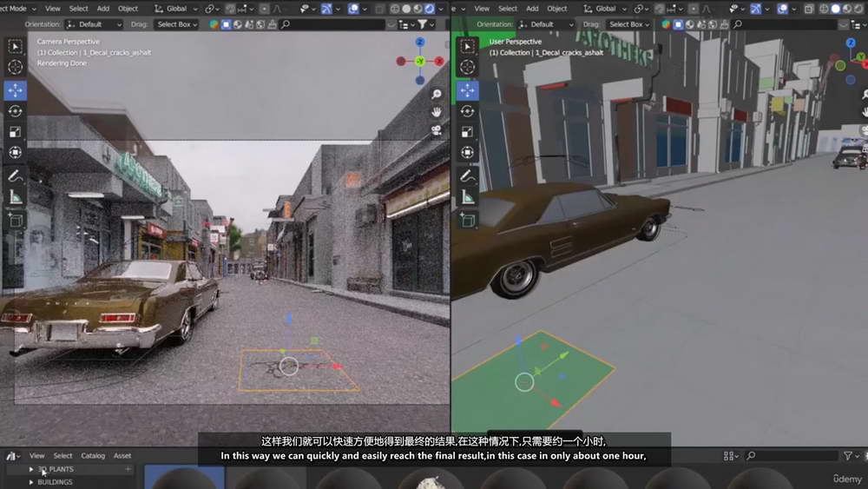
Task: Open Select menu in left viewport
Action: [x=79, y=9]
